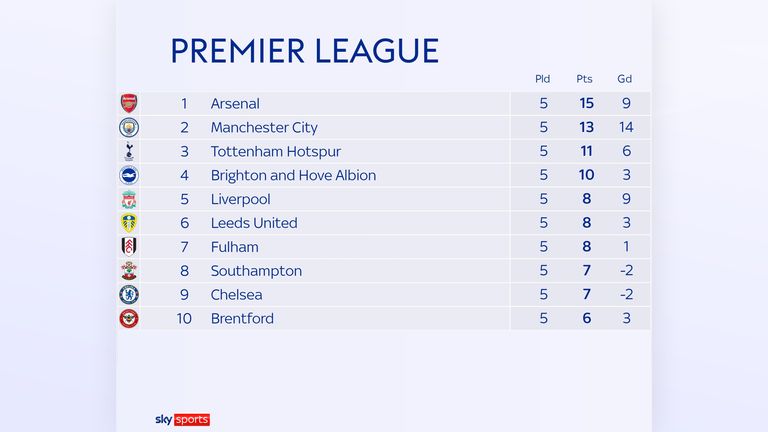This screenshot has height=432, width=768.
Task: Select the Tottenham Hotspur cockerel crest
Action: [129, 151]
